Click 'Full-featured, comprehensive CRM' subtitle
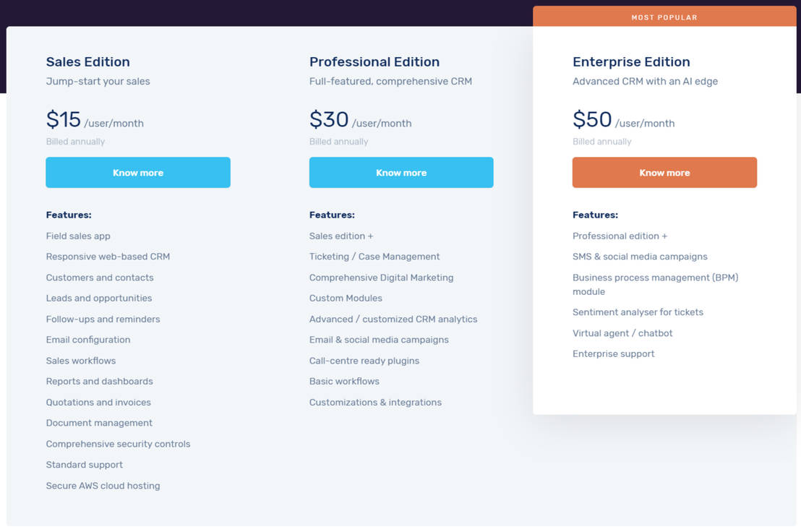 [391, 81]
